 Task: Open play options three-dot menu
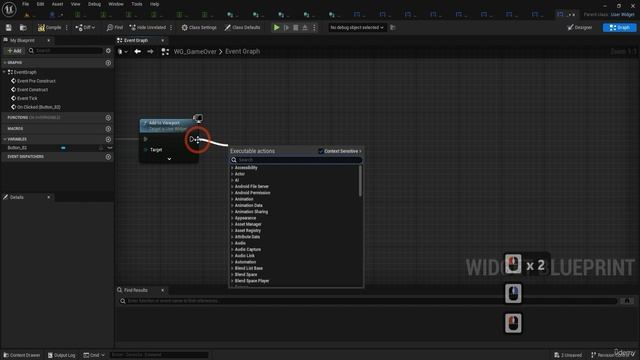(x=314, y=27)
